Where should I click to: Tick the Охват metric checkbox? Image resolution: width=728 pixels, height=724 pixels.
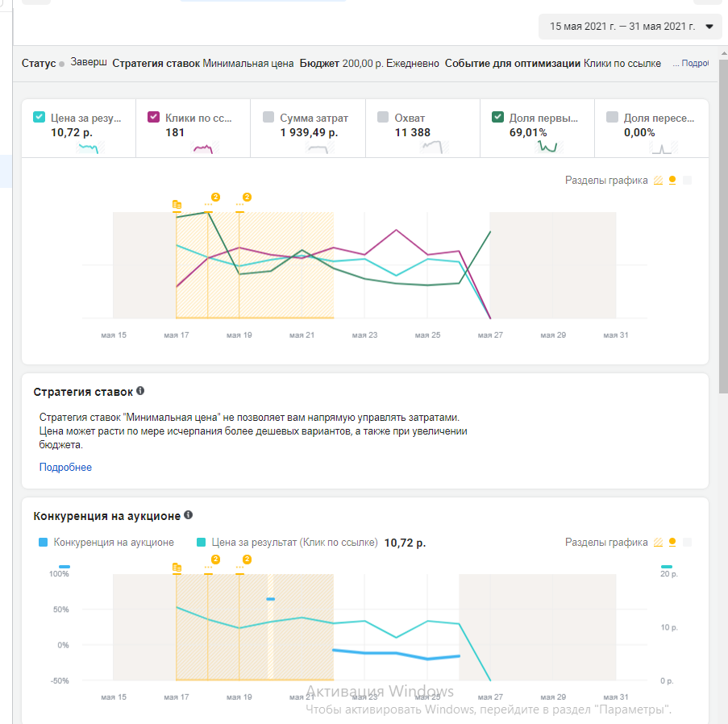point(383,117)
